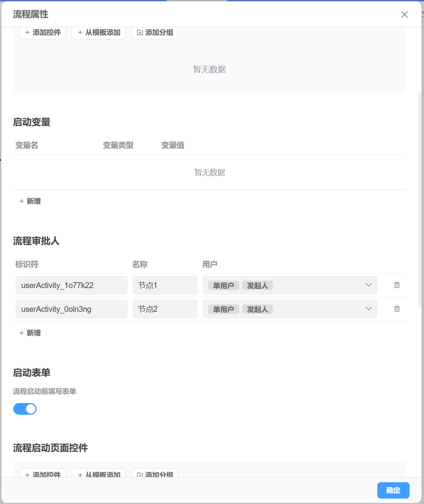Add new row under 流程审批人
Image resolution: width=424 pixels, height=504 pixels.
click(x=30, y=333)
